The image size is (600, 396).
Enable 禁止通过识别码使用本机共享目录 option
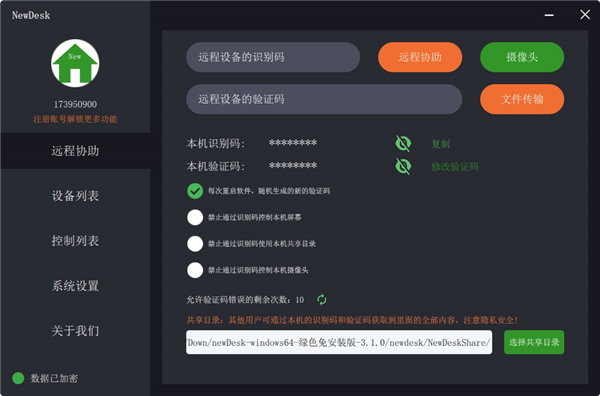click(195, 244)
